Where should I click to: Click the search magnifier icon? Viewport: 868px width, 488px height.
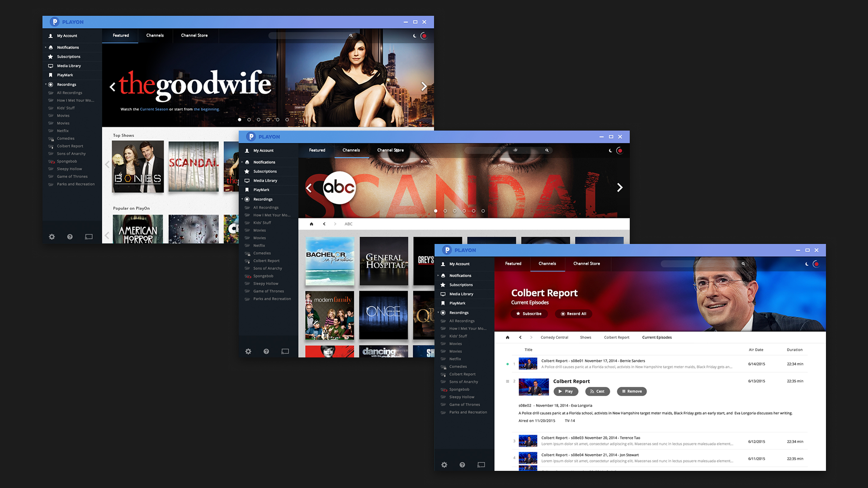pos(743,263)
